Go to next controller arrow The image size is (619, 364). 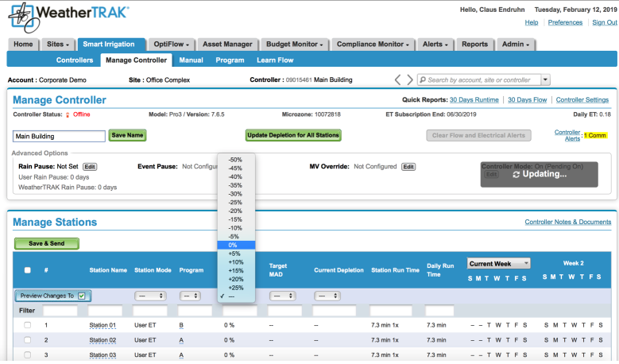coord(410,79)
